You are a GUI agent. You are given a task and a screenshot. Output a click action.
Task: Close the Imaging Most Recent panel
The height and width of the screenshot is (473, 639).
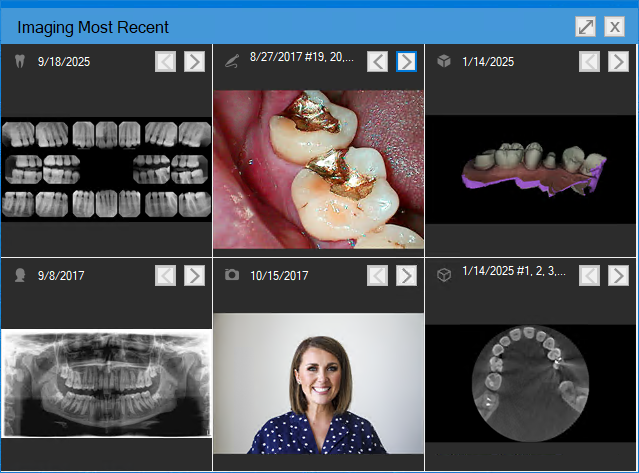coord(615,27)
